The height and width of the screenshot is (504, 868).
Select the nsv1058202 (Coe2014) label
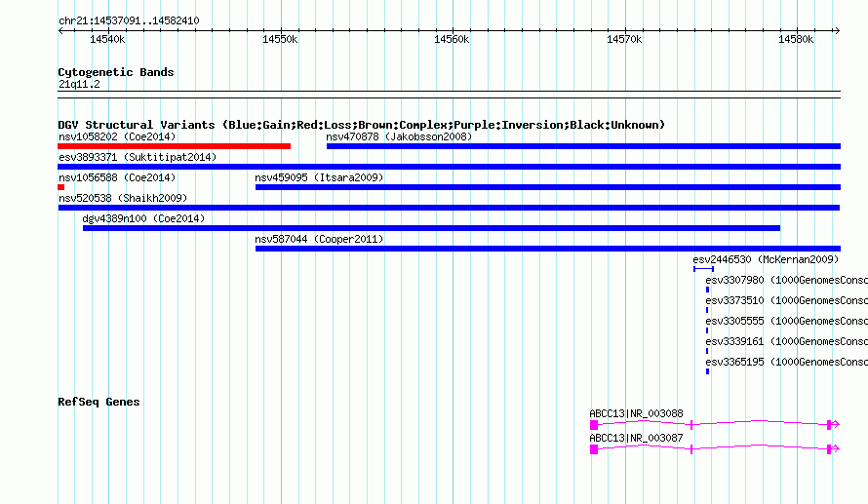pos(117,136)
